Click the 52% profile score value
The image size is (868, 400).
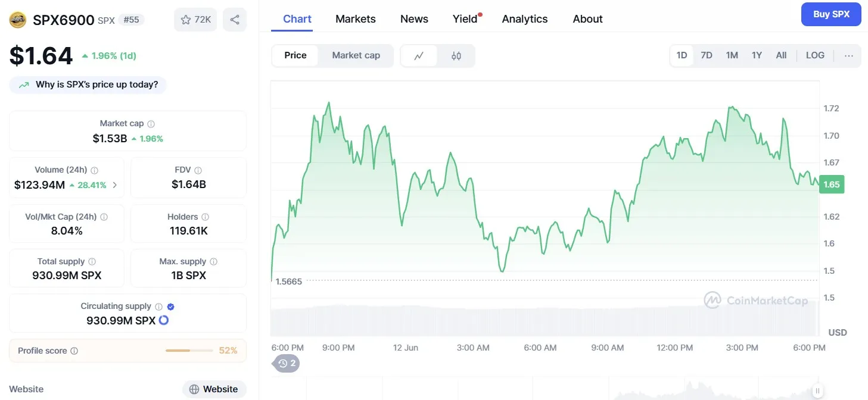click(228, 351)
